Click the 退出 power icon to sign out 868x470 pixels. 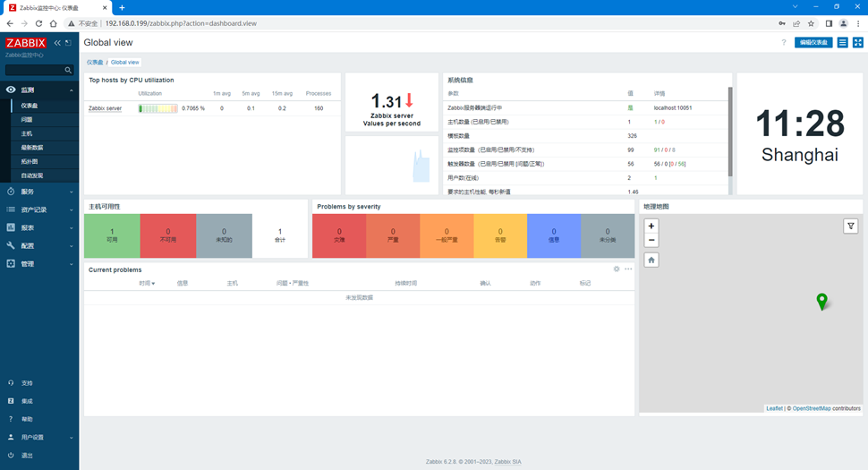pos(11,455)
